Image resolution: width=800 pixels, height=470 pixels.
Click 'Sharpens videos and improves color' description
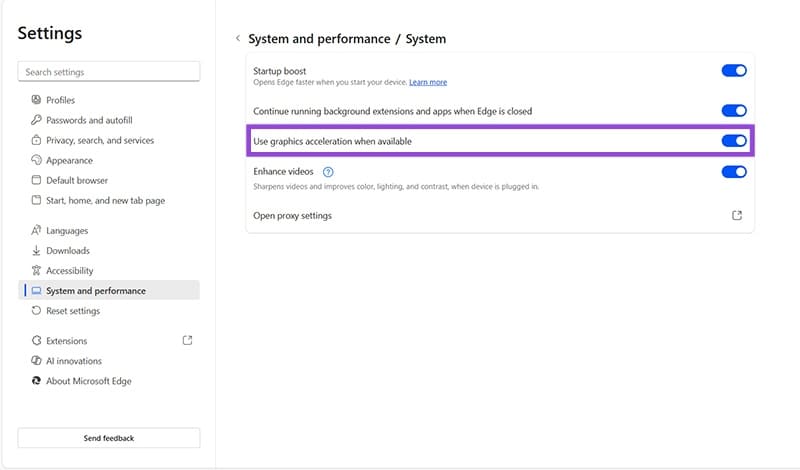(396, 186)
